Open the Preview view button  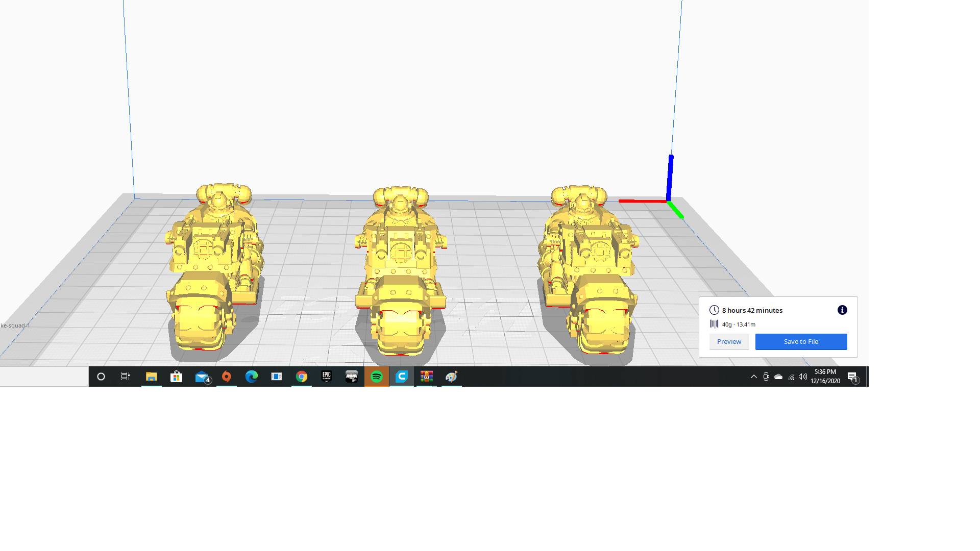pyautogui.click(x=729, y=342)
